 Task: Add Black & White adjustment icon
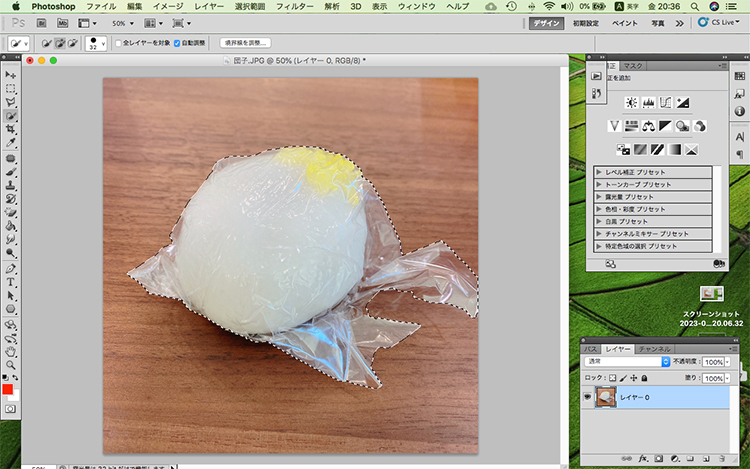[x=665, y=126]
